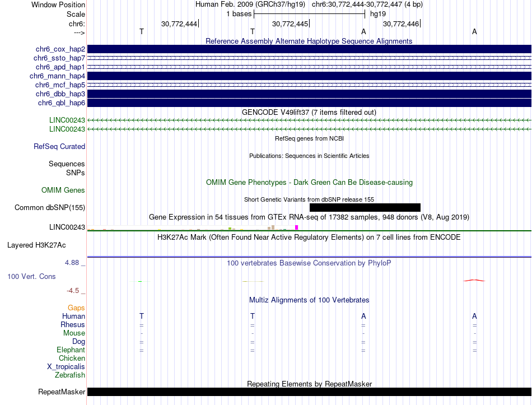Click the chr6_apd_hap1 track label

pos(60,67)
